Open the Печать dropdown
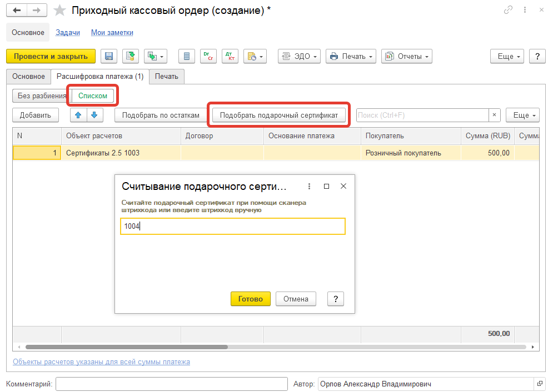 point(351,56)
